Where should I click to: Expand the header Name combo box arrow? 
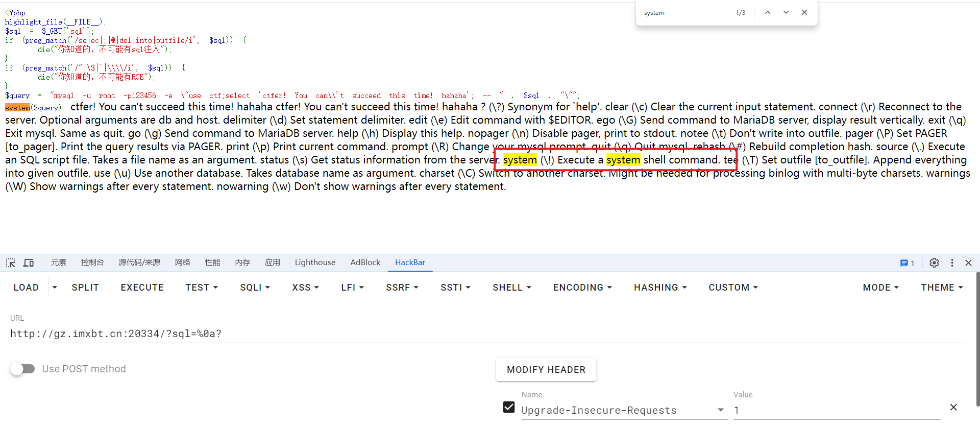(x=720, y=410)
